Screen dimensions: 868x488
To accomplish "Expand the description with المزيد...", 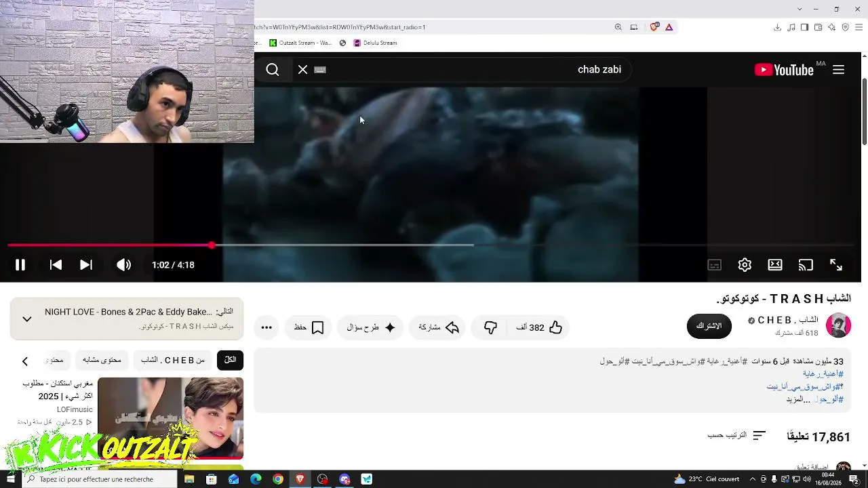I will 798,399.
